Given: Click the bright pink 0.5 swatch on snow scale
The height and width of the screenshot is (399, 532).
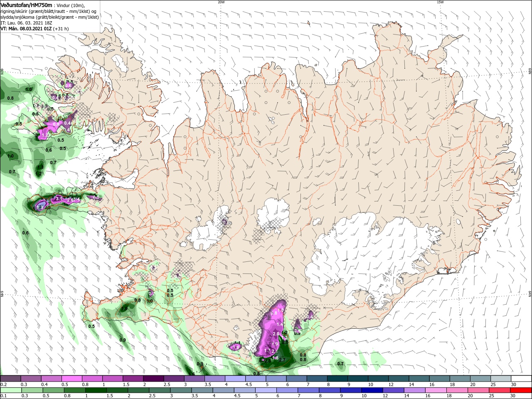Looking at the screenshot, I should coord(72,379).
